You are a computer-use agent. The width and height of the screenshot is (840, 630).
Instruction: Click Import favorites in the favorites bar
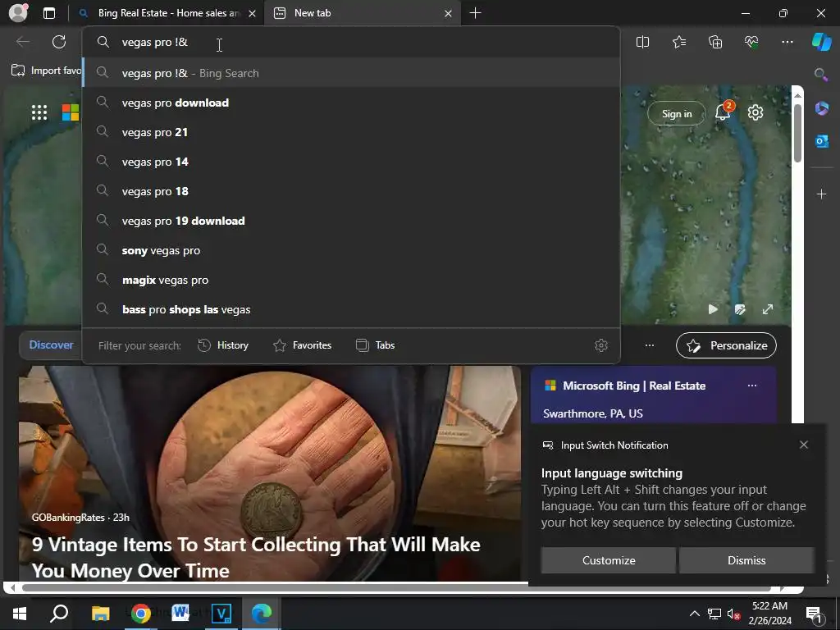47,71
